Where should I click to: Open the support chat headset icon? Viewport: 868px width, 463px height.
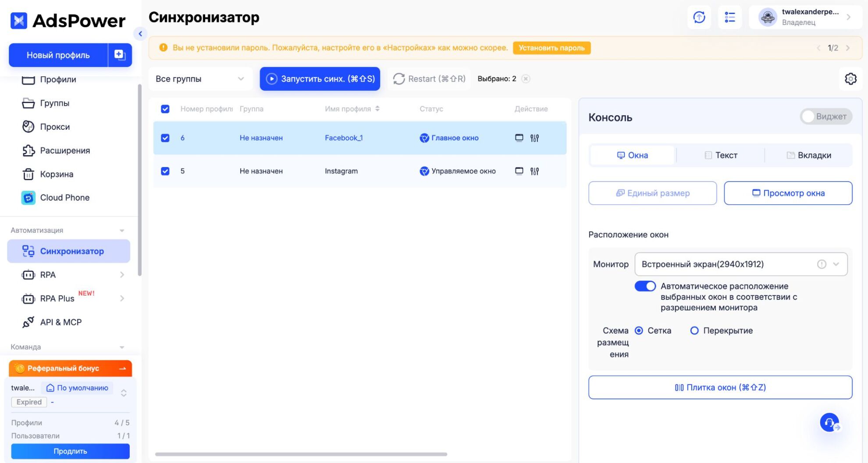[829, 423]
